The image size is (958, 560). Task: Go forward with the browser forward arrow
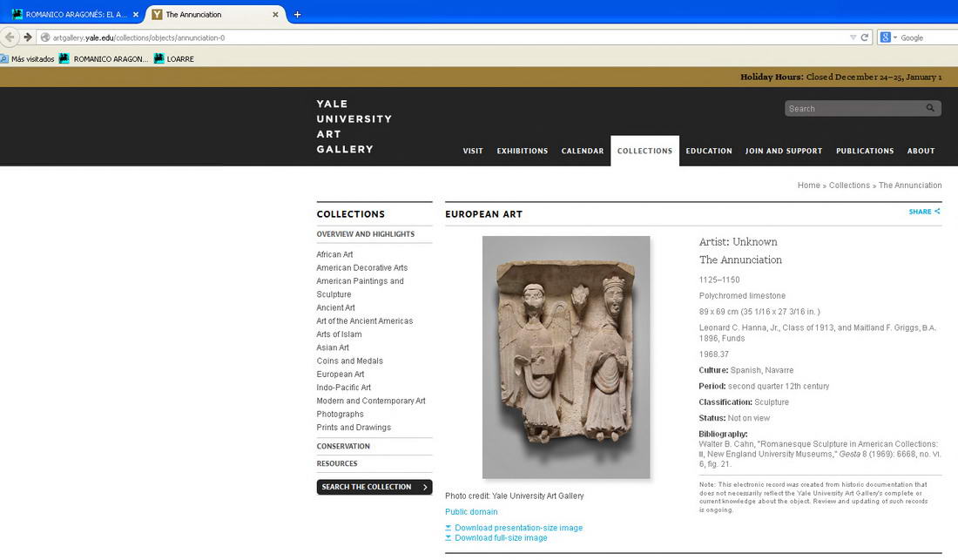click(28, 37)
